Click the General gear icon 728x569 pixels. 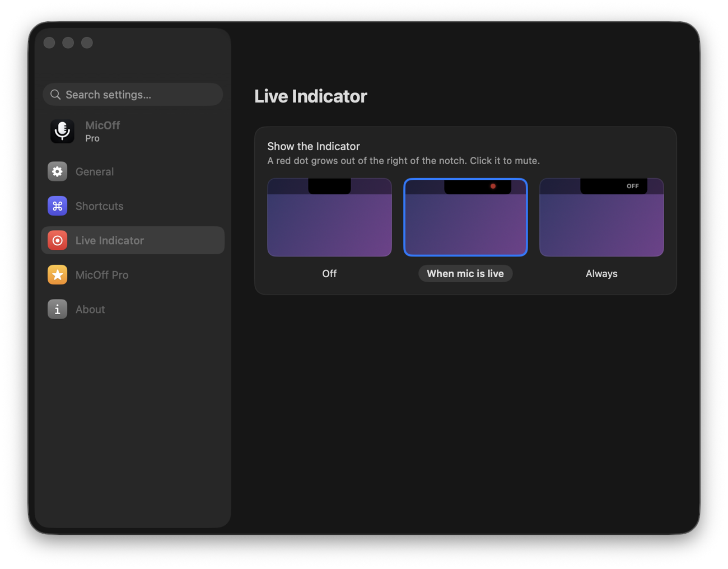point(57,171)
